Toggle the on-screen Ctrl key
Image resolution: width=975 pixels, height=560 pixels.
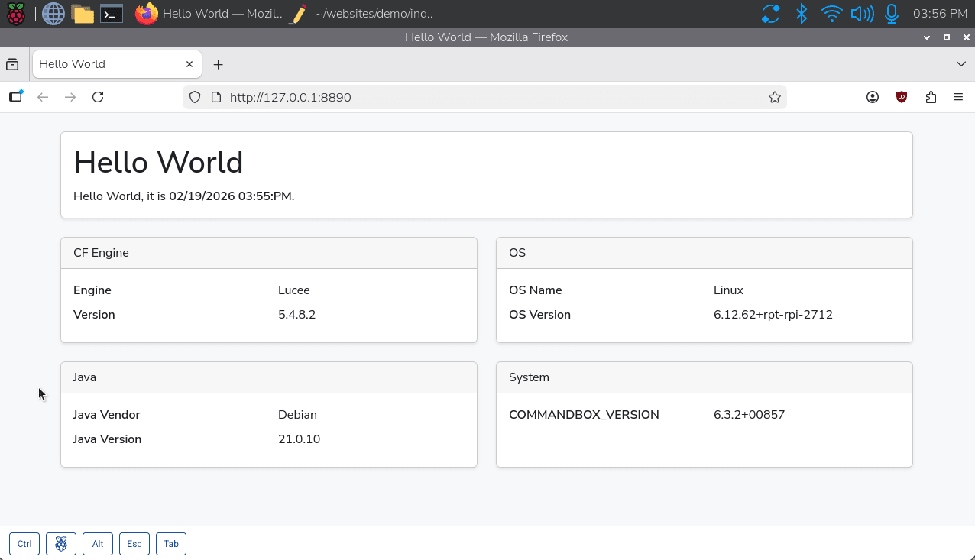[x=24, y=543]
